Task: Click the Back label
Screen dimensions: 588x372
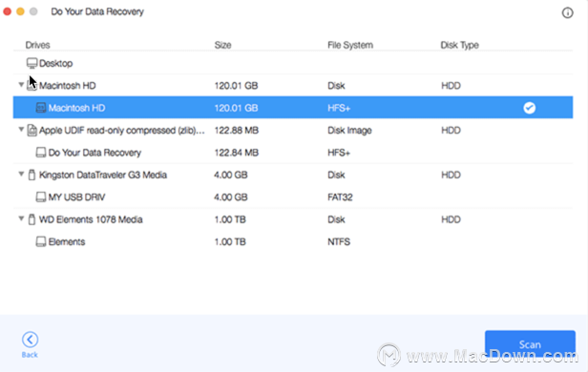Action: coord(30,355)
